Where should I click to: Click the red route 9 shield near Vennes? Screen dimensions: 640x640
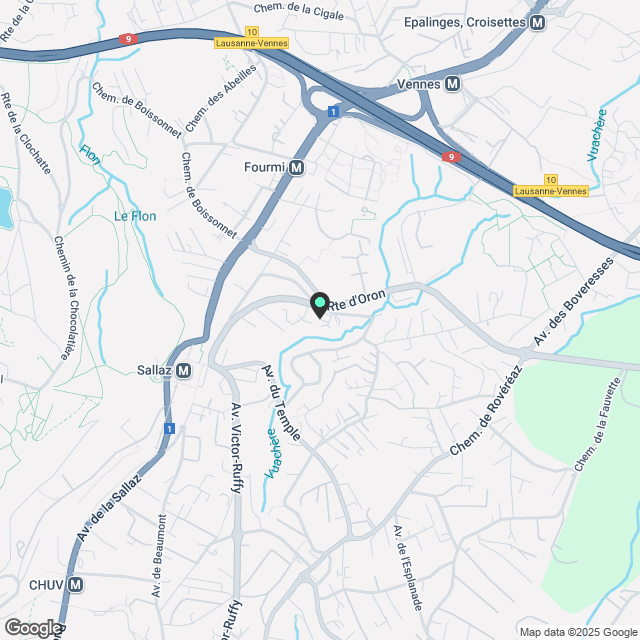(451, 157)
